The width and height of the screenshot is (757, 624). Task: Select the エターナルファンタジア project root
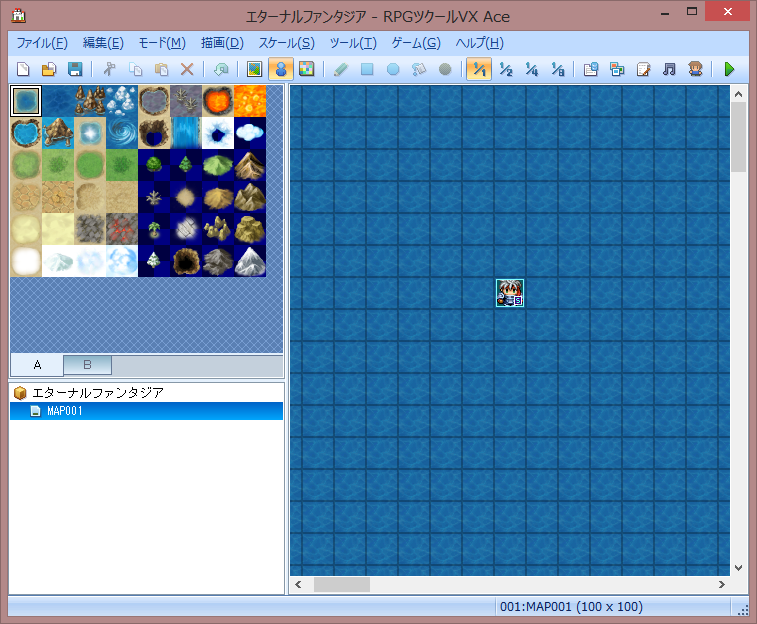click(x=98, y=393)
